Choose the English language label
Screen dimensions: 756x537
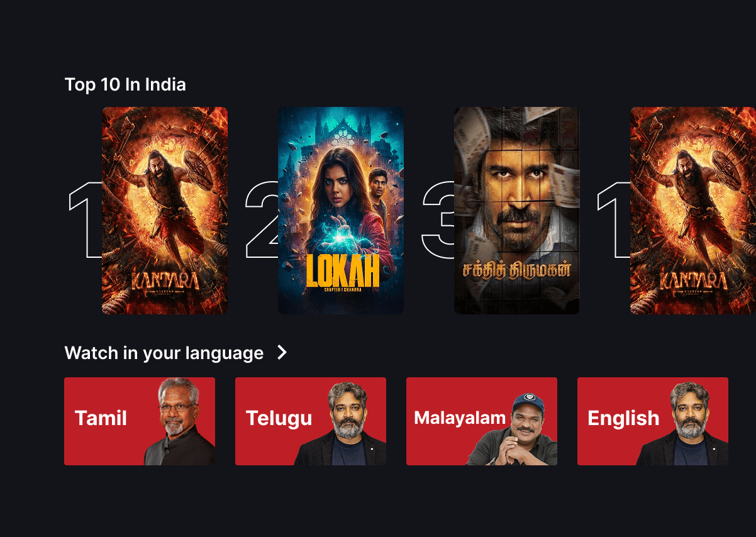(623, 418)
